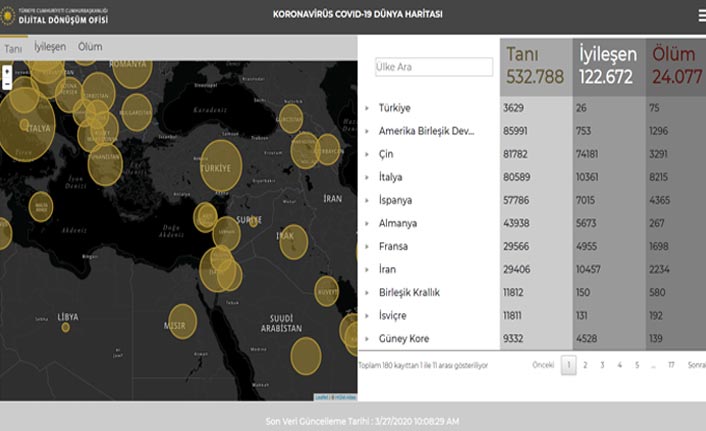Expand the Güney Kore row
706x431 pixels.
(367, 339)
